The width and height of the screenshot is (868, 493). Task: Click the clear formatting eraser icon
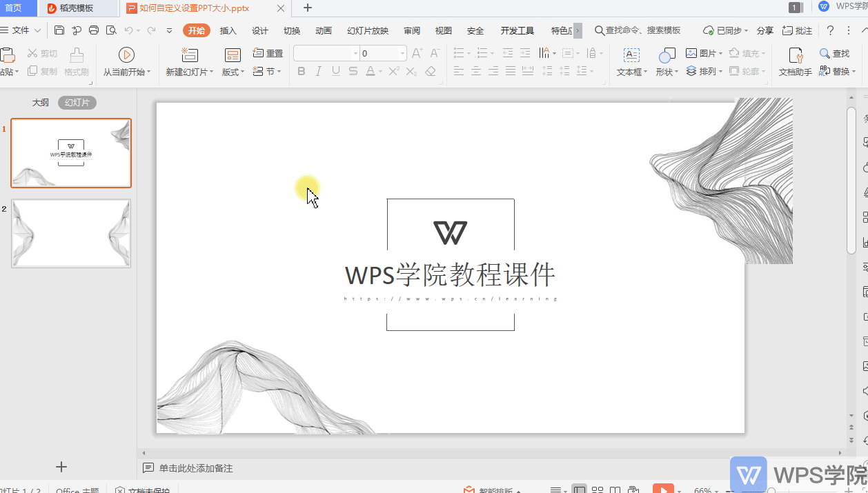click(x=431, y=71)
